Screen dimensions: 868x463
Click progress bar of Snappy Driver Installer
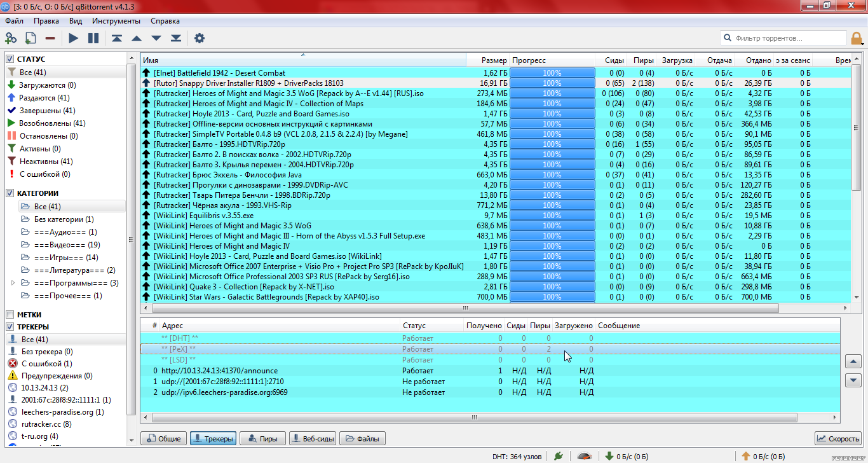[552, 83]
